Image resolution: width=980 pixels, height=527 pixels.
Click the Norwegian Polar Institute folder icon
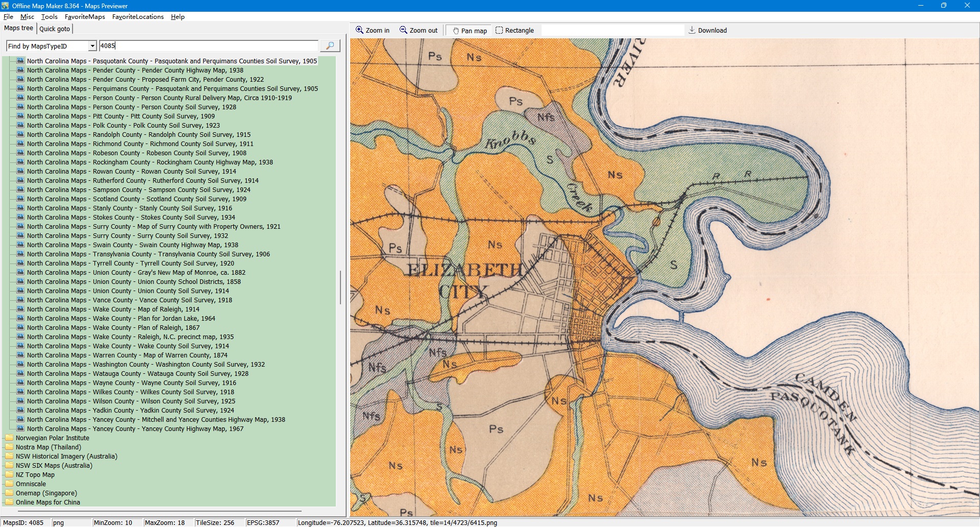click(9, 438)
